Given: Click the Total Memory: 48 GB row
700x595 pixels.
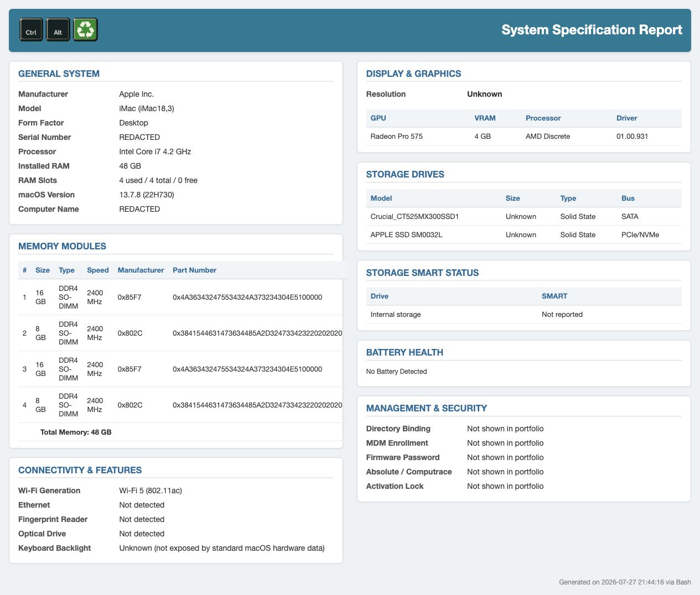Looking at the screenshot, I should click(x=180, y=432).
